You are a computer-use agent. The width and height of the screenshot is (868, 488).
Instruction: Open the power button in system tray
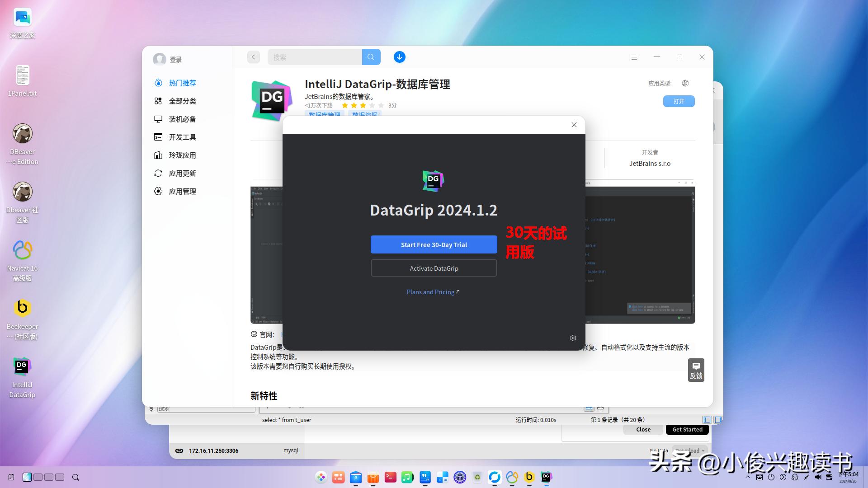click(x=771, y=477)
